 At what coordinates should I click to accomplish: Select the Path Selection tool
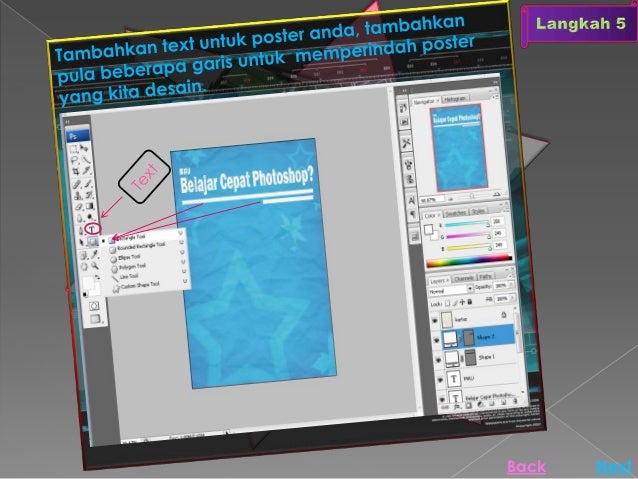click(82, 242)
